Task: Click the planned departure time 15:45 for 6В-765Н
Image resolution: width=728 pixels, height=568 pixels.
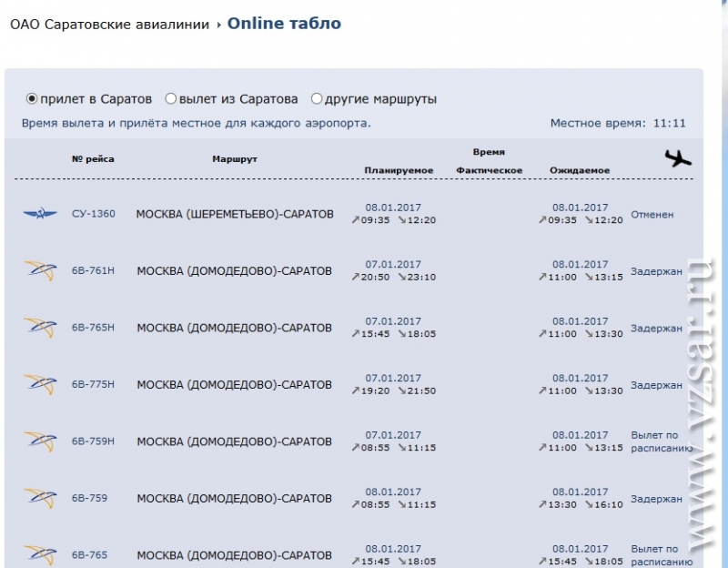Action: (375, 334)
